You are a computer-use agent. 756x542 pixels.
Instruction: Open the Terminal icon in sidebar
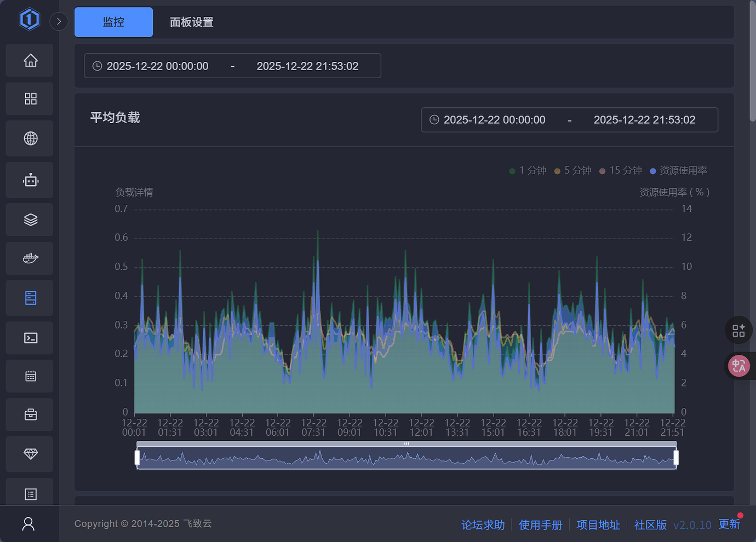(x=31, y=338)
